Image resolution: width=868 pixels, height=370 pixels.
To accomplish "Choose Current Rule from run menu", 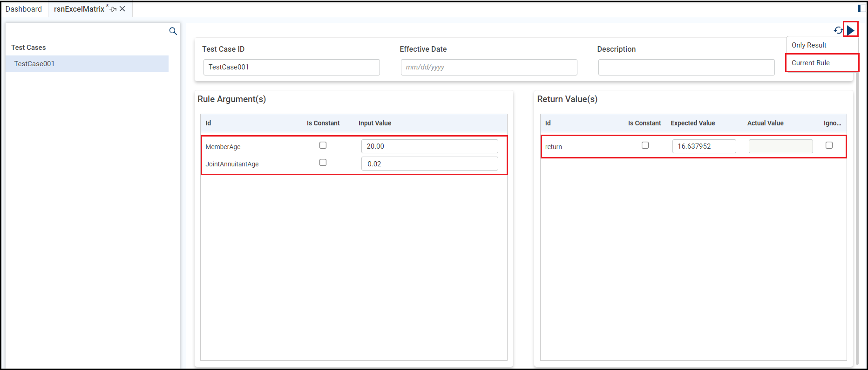I will click(x=811, y=63).
